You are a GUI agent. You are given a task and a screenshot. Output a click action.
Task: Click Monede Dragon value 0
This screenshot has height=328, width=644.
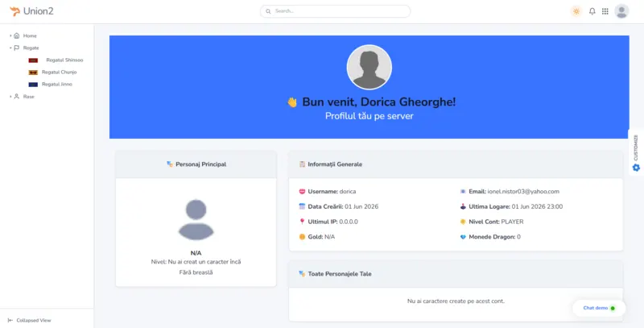pos(518,237)
